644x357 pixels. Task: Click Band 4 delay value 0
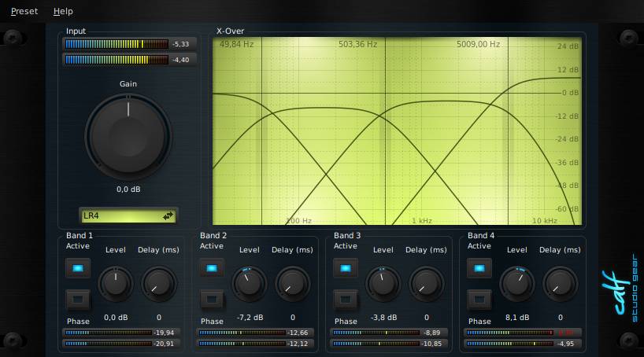click(561, 318)
